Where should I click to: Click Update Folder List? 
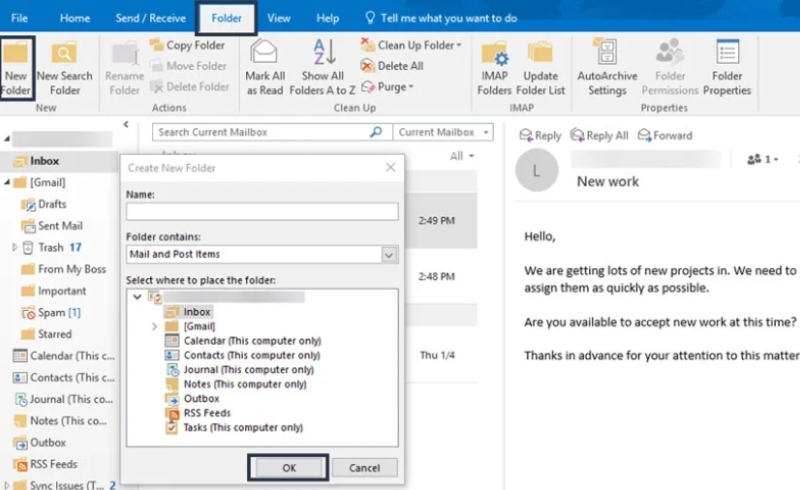(540, 68)
